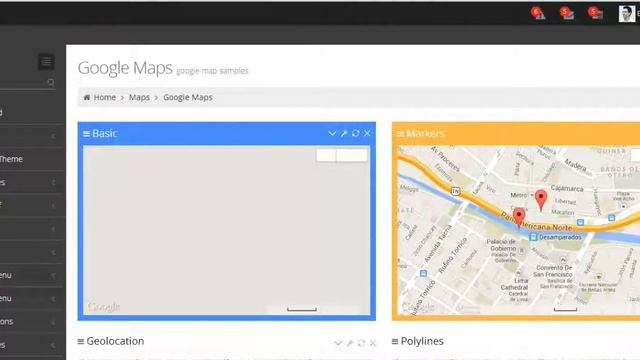Click the Desamparados station icon on map
The width and height of the screenshot is (640, 360).
click(x=533, y=237)
